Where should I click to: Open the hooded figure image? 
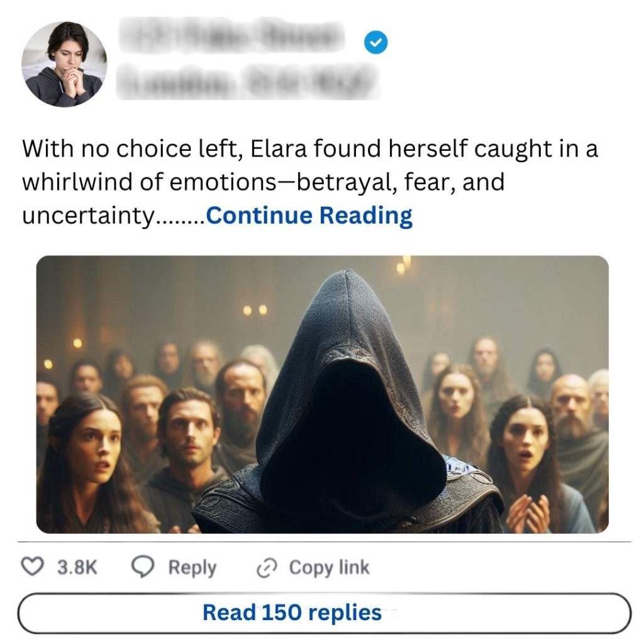(x=323, y=394)
